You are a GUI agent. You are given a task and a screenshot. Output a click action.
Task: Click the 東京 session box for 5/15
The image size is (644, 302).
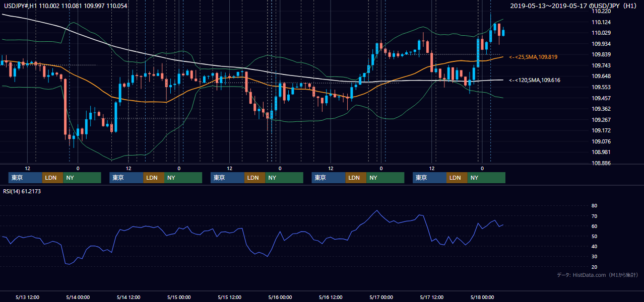[x=227, y=178]
